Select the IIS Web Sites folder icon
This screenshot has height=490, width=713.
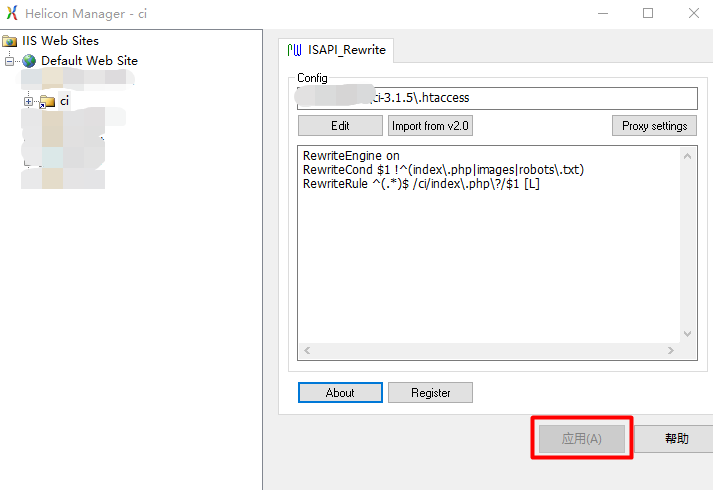[10, 41]
